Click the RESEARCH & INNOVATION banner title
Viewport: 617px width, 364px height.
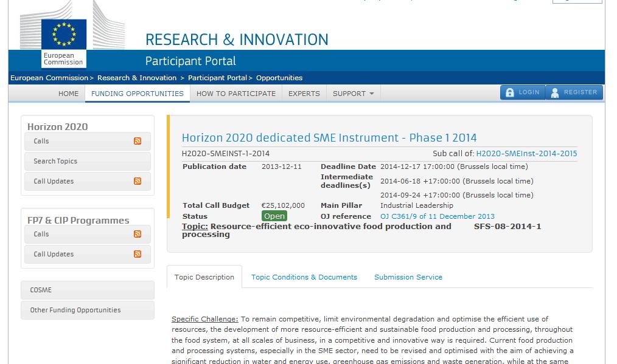pos(237,39)
